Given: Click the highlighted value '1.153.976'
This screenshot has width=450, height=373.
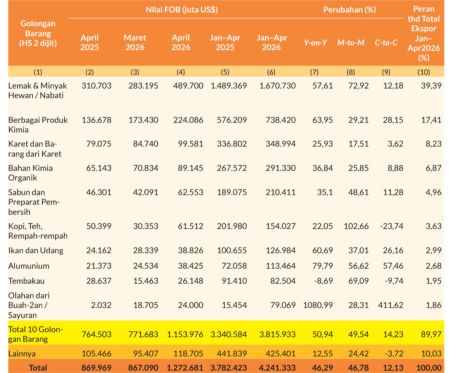Looking at the screenshot, I should click(185, 334).
